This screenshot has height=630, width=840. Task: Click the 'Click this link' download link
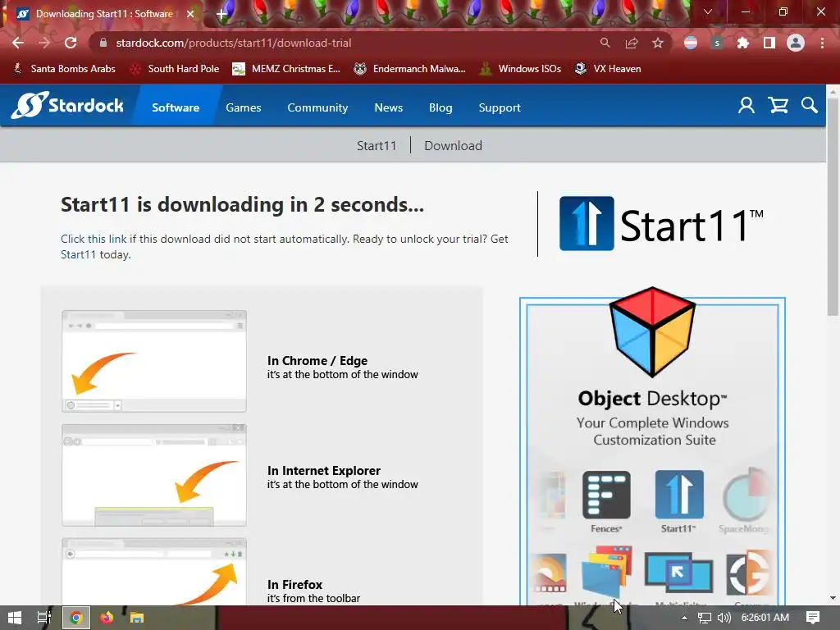[x=94, y=239]
